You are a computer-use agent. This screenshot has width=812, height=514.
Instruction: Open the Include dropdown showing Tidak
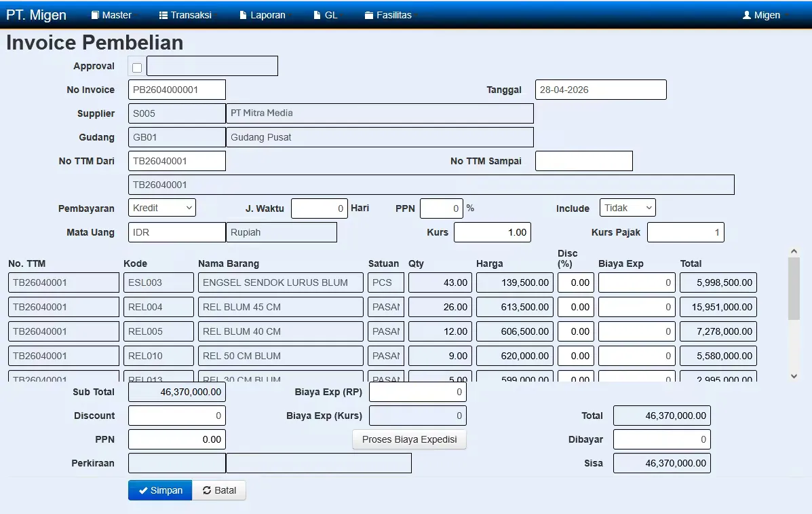pyautogui.click(x=627, y=208)
